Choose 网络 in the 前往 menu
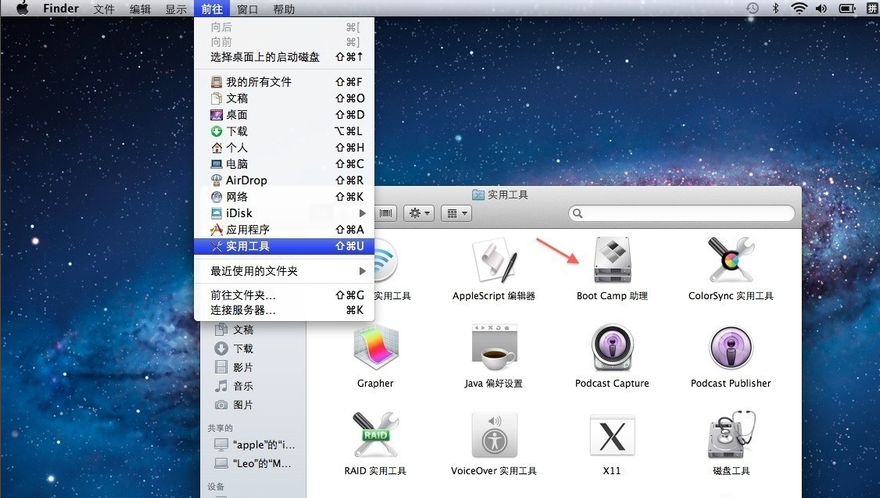Image resolution: width=880 pixels, height=498 pixels. pos(284,197)
